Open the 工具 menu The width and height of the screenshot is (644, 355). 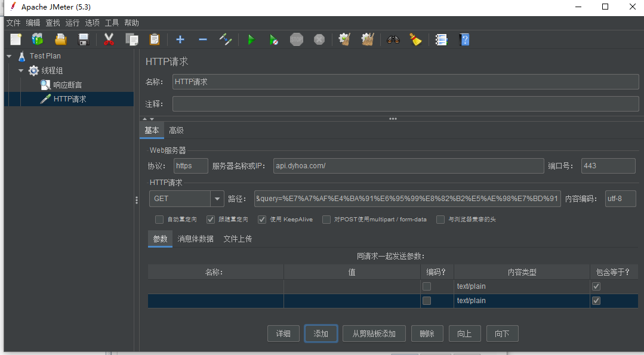click(x=112, y=23)
